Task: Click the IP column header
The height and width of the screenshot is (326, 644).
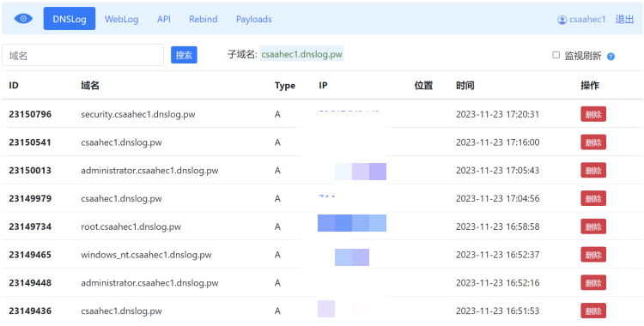Action: 323,86
